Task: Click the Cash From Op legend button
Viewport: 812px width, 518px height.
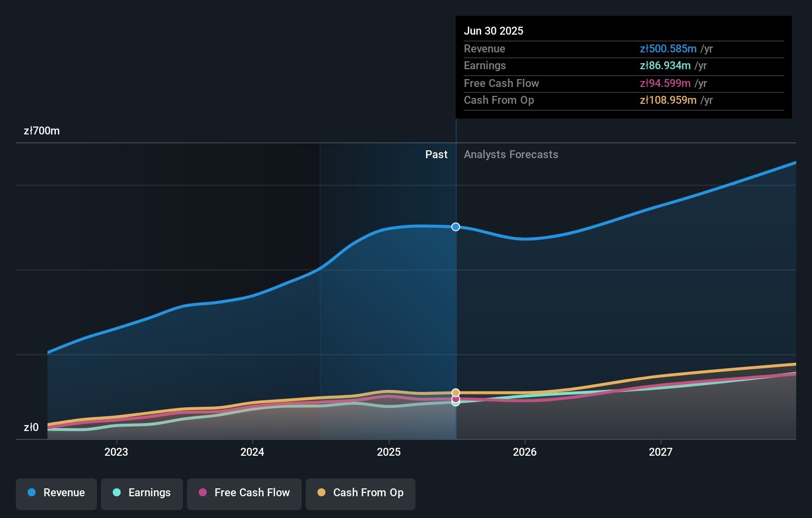Action: (x=360, y=493)
